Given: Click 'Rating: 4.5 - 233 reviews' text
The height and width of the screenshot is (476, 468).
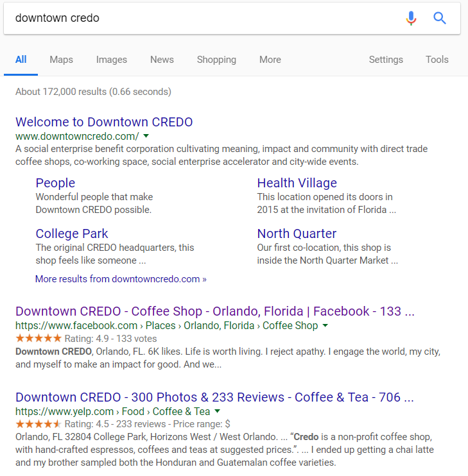Looking at the screenshot, I should [116, 424].
